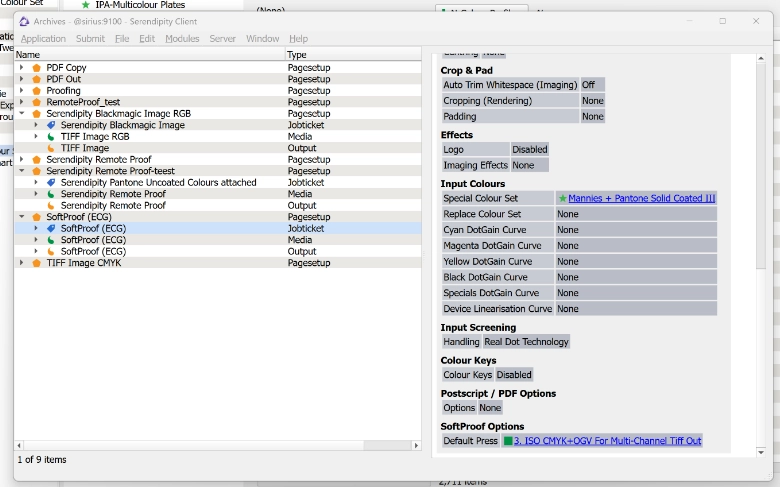Click the TIFF Image output icon

(x=51, y=148)
